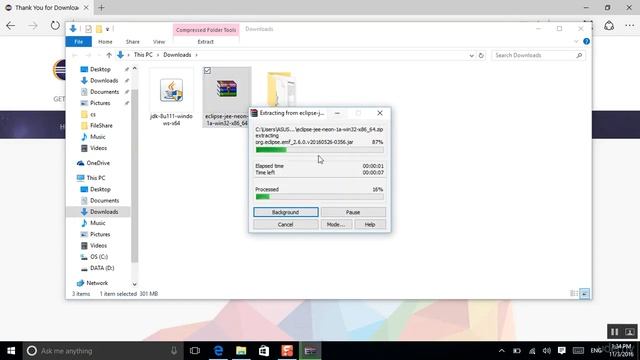
Task: Open pinned Downloads in Quick access
Action: coord(104,80)
